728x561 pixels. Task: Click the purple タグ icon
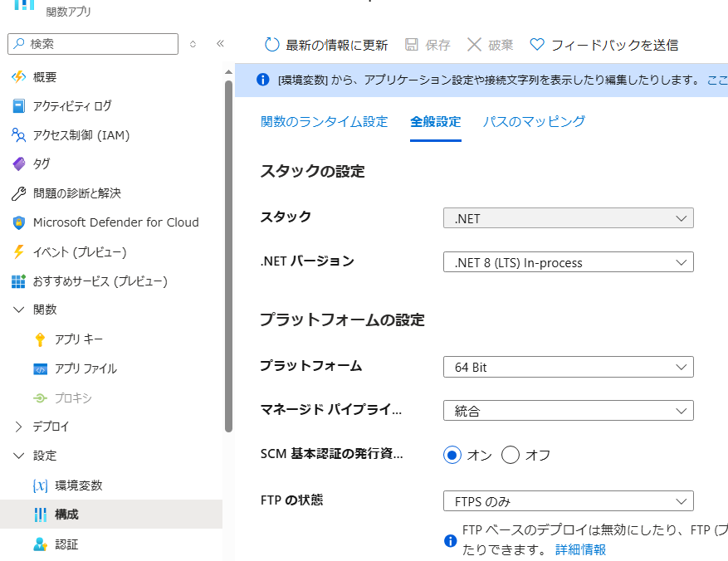click(18, 163)
